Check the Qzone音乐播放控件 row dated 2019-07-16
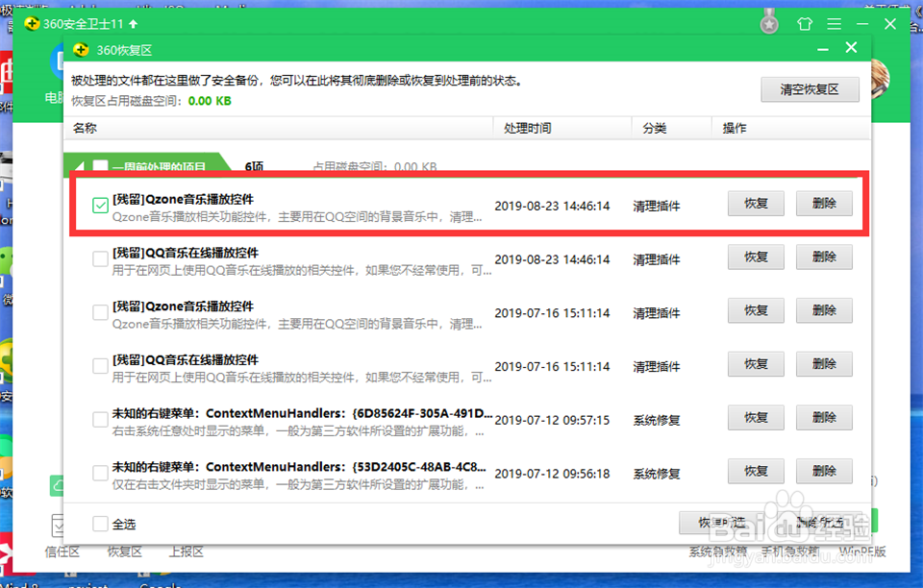This screenshot has height=588, width=923. 100,312
